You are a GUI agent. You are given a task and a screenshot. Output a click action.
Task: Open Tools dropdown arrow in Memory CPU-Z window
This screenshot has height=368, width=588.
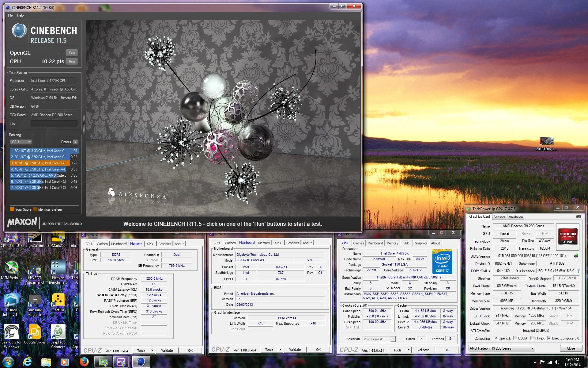point(152,351)
